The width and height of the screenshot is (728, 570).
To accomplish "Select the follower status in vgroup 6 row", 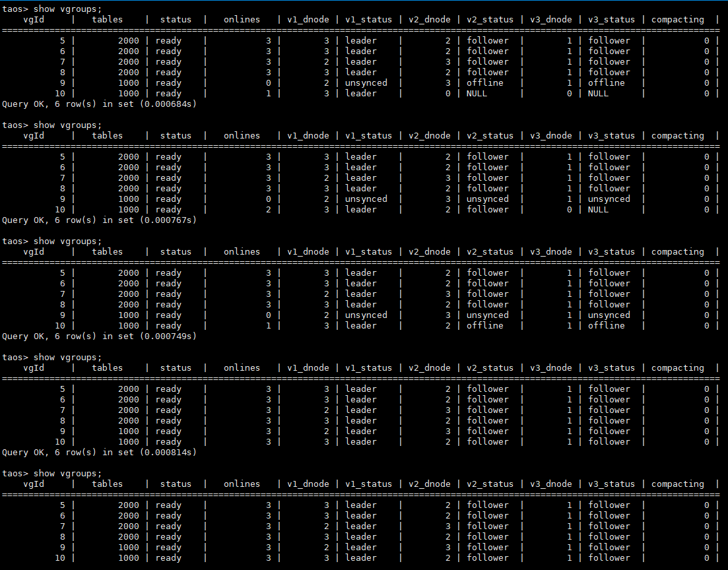I will click(x=488, y=51).
